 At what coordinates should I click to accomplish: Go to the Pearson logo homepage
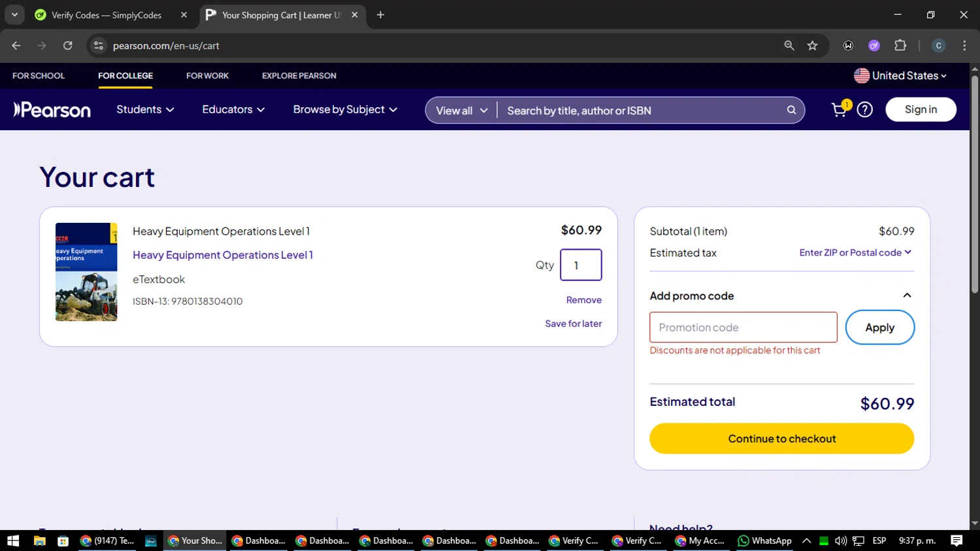point(52,110)
